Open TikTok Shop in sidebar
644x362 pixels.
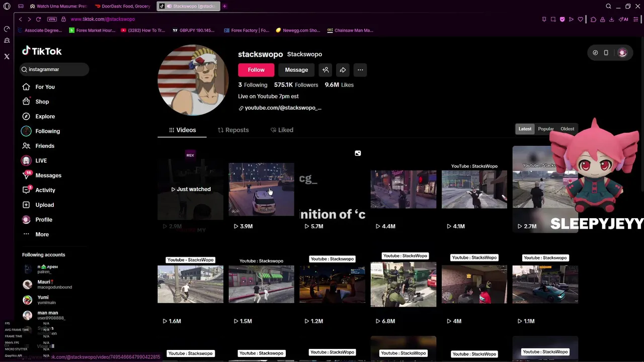click(x=36, y=102)
